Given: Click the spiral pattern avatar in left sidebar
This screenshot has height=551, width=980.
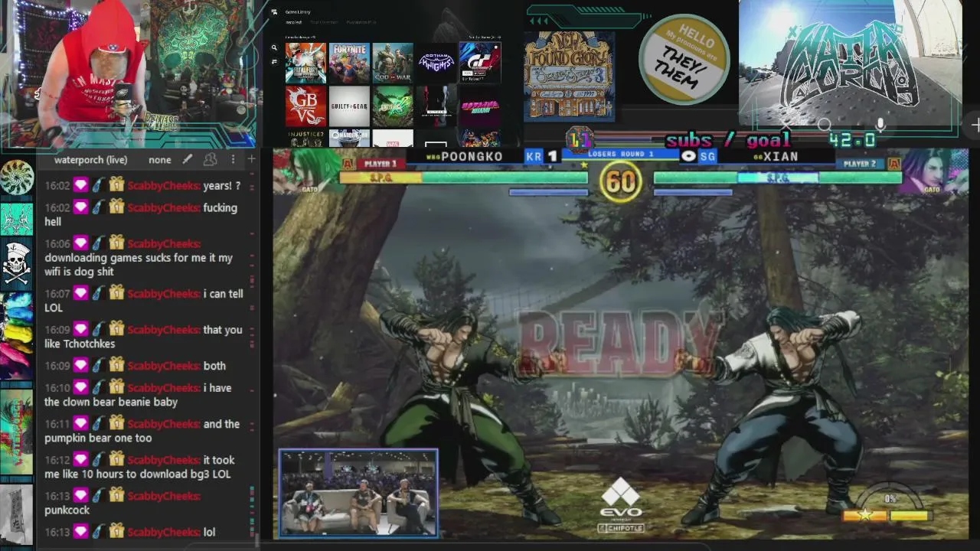Looking at the screenshot, I should [x=16, y=178].
